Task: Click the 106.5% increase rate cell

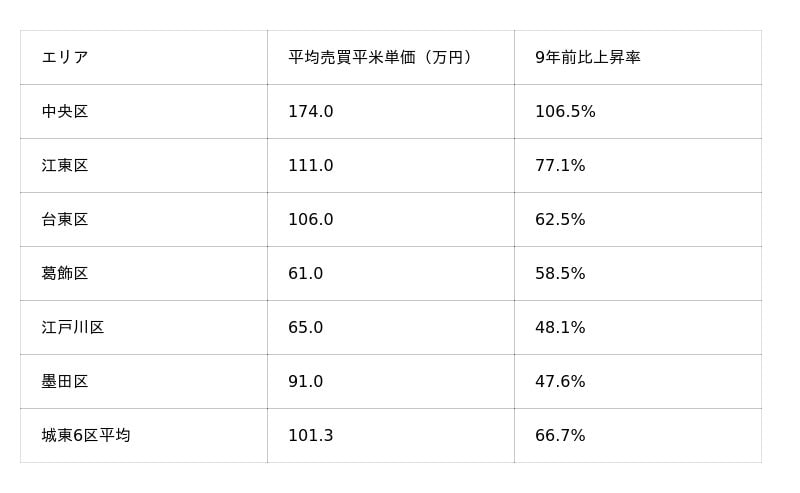Action: [565, 112]
